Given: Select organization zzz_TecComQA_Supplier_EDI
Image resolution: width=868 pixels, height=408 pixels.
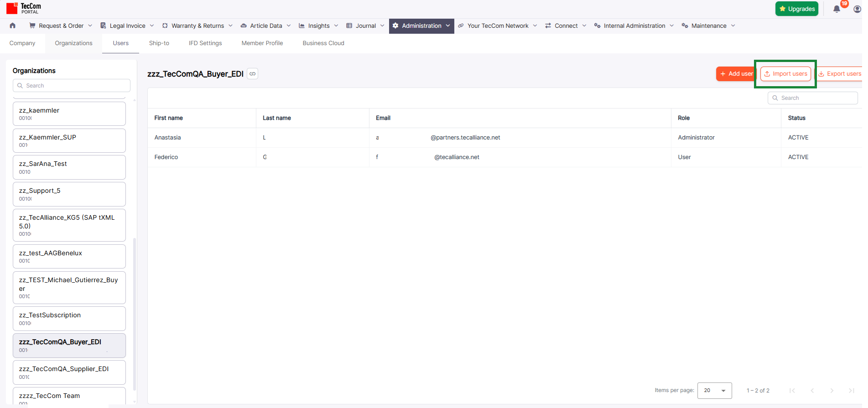Looking at the screenshot, I should tap(69, 372).
